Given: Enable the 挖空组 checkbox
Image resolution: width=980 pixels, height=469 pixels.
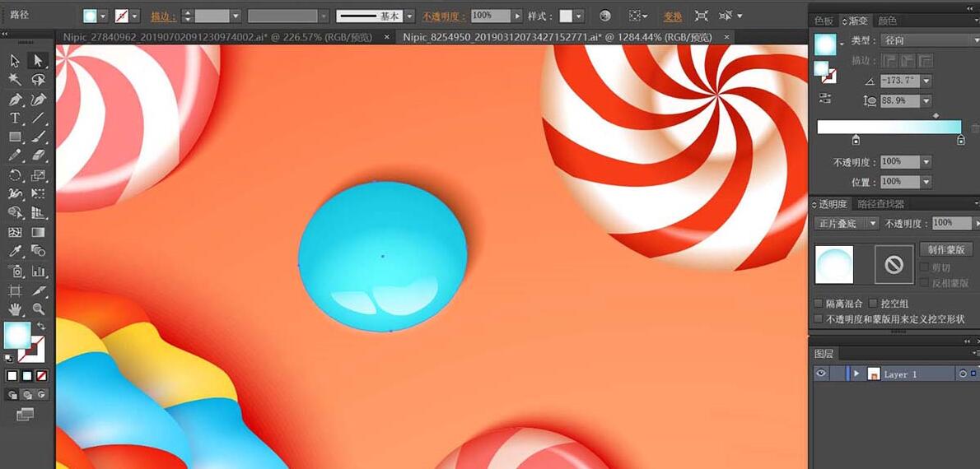Looking at the screenshot, I should [873, 304].
